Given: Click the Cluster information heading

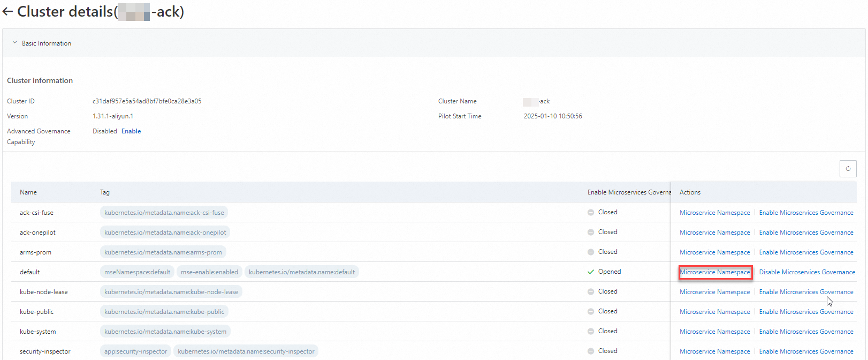Looking at the screenshot, I should click(x=40, y=80).
